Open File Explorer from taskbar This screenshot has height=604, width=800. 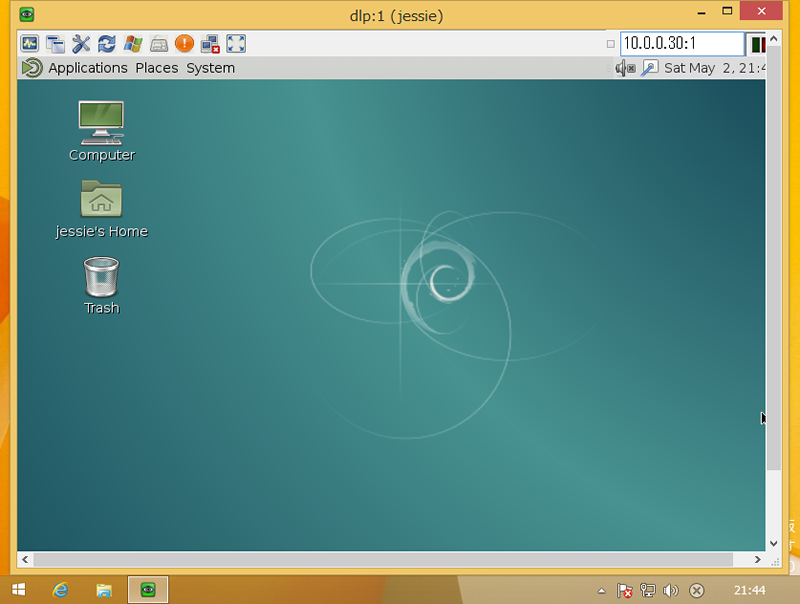[104, 590]
